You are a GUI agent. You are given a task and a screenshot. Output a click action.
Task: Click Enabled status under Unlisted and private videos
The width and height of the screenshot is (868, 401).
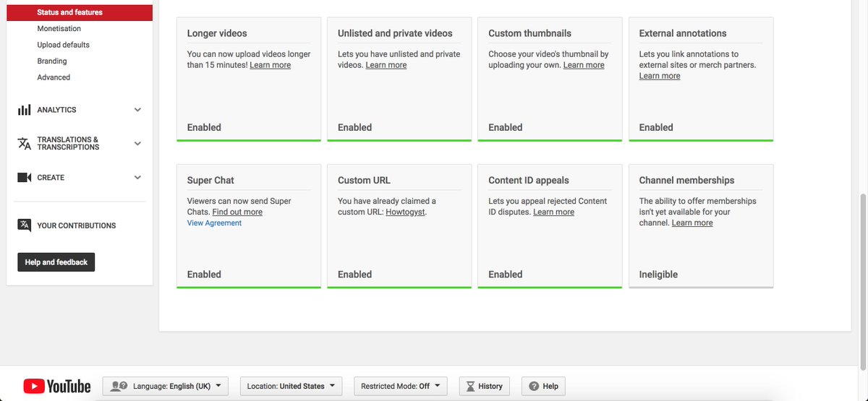point(354,127)
